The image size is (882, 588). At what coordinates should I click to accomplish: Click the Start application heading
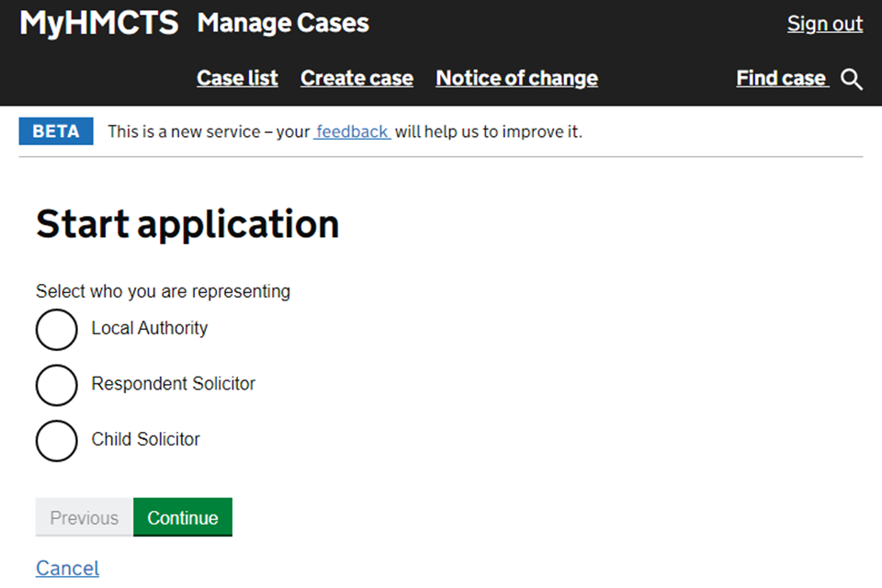187,224
